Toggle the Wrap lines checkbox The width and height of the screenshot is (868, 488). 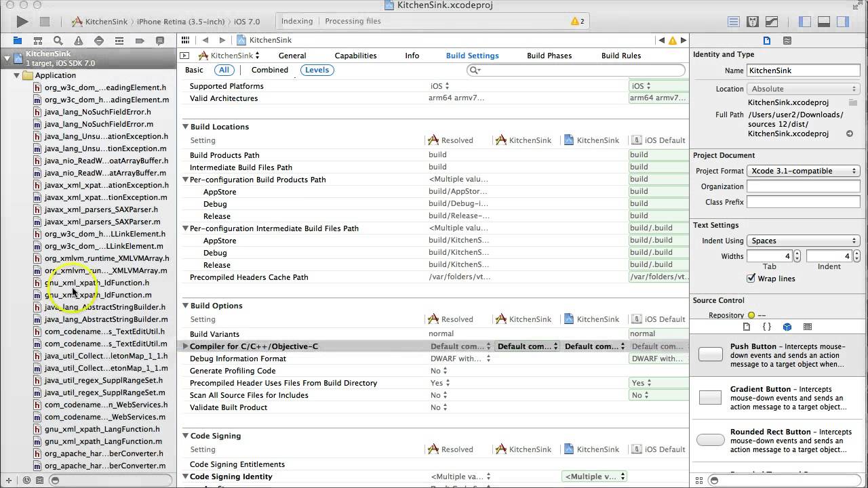click(x=751, y=279)
